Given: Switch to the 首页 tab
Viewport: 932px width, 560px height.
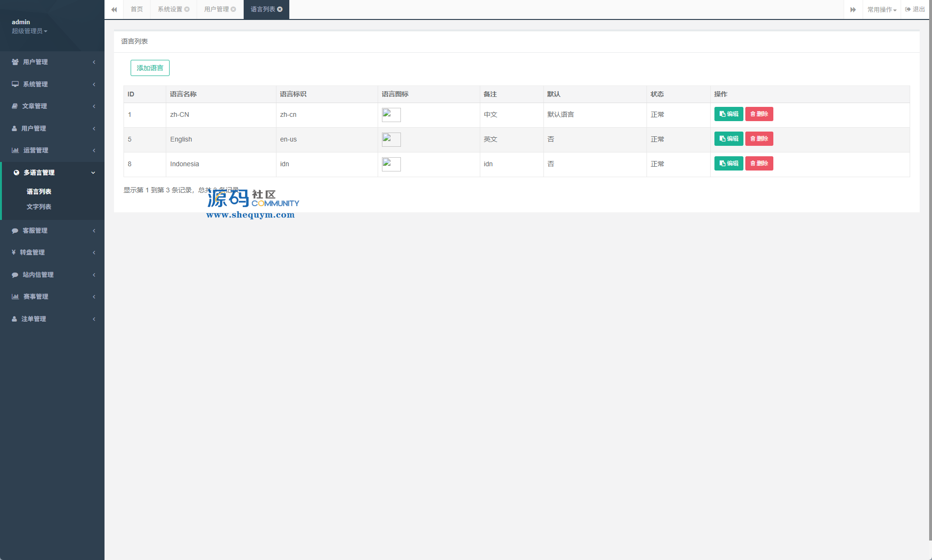Looking at the screenshot, I should 137,9.
